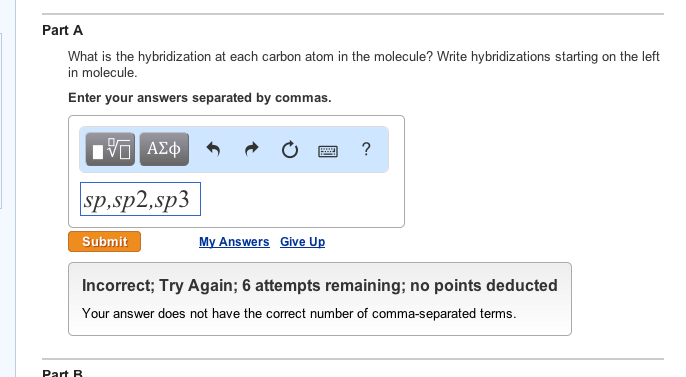Click the Incorrect; Try Again feedback heading

pos(320,286)
